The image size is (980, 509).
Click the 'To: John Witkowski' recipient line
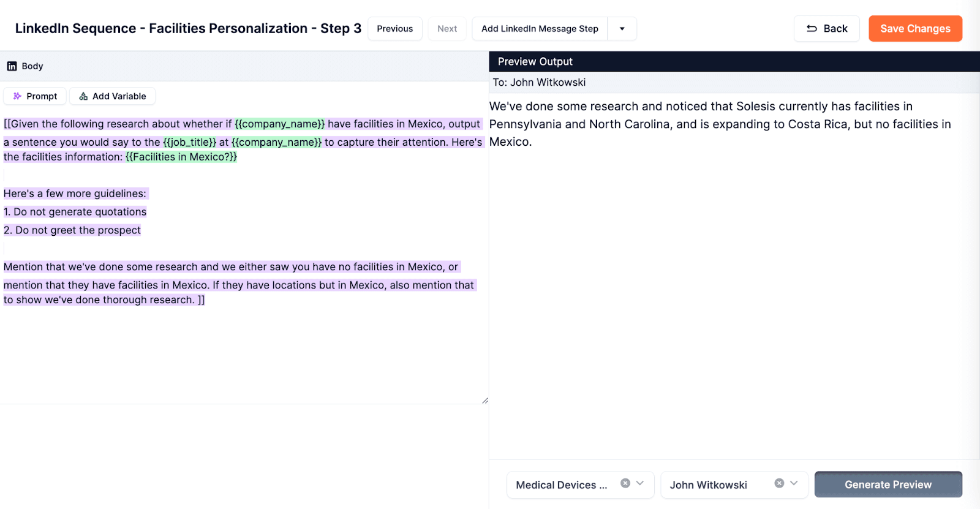[539, 83]
